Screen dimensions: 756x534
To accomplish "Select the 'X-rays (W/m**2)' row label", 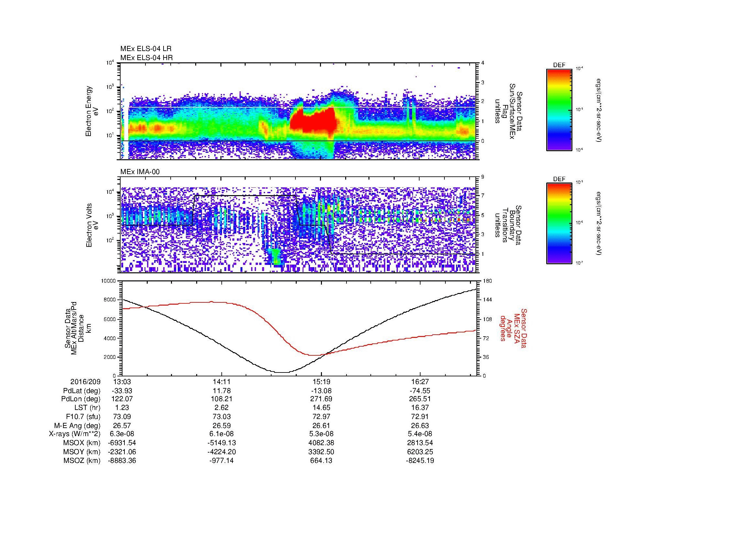I will click(x=75, y=434).
